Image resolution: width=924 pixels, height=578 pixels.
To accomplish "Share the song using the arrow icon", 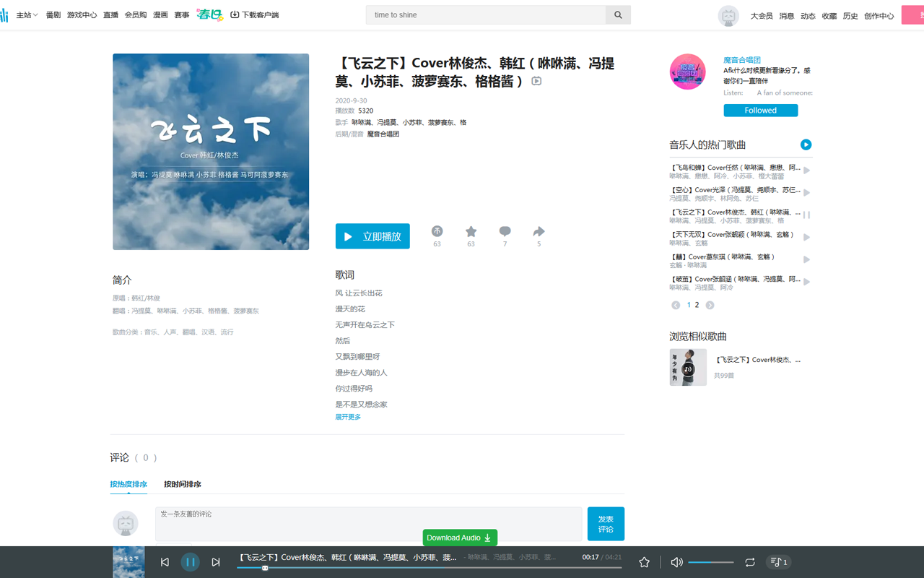I will click(539, 233).
